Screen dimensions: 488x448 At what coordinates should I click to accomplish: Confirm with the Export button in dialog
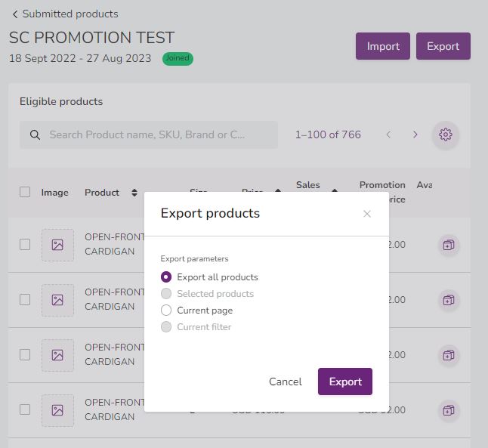(x=344, y=382)
